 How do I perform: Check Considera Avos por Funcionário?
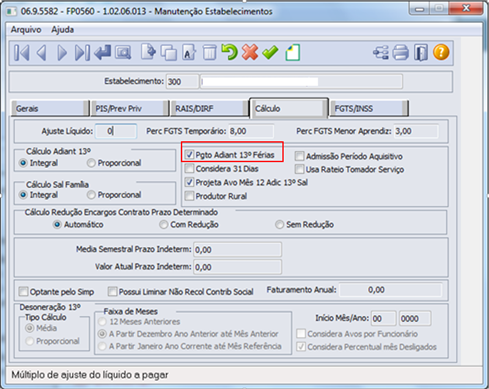coord(301,334)
